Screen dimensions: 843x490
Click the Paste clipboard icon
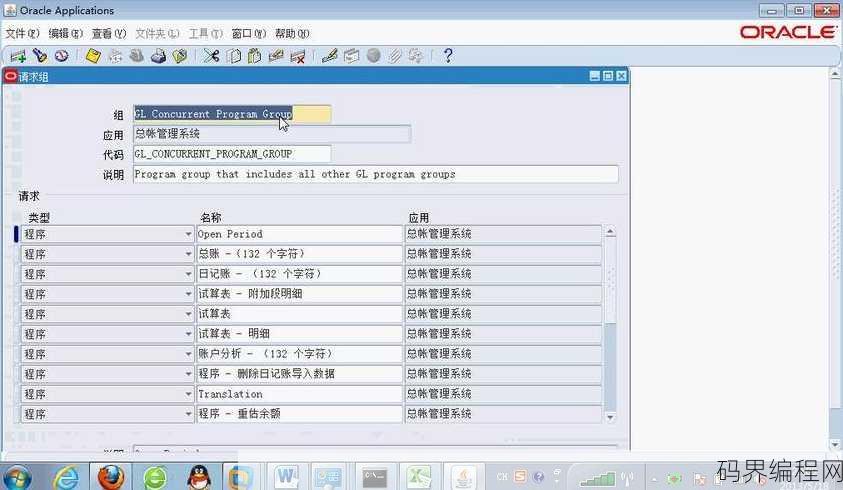tap(254, 55)
